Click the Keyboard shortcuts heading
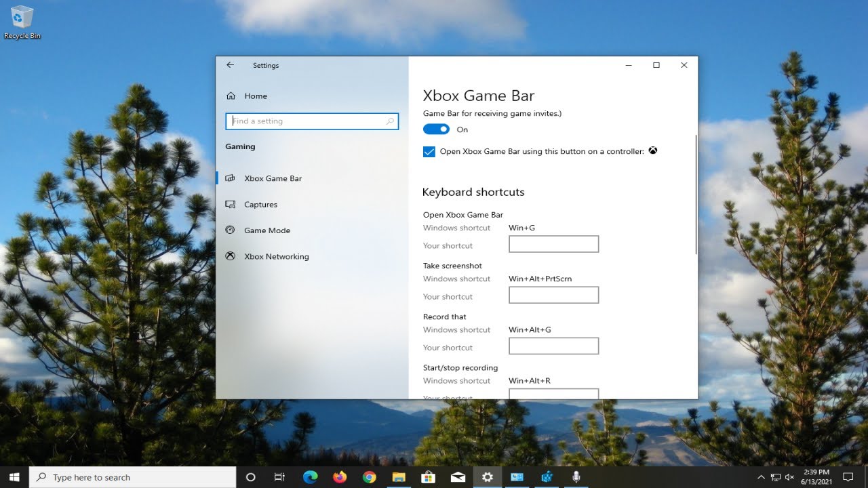Viewport: 868px width, 488px height. [x=473, y=192]
